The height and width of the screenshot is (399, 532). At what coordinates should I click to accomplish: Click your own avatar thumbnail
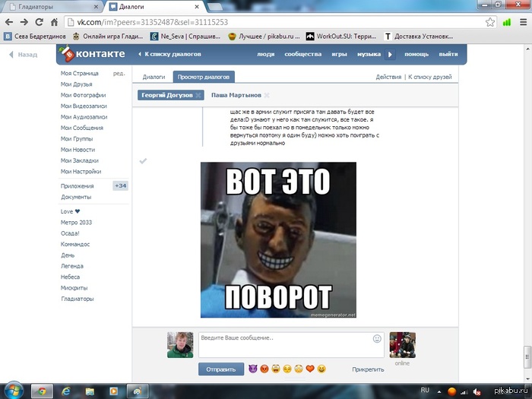180,345
